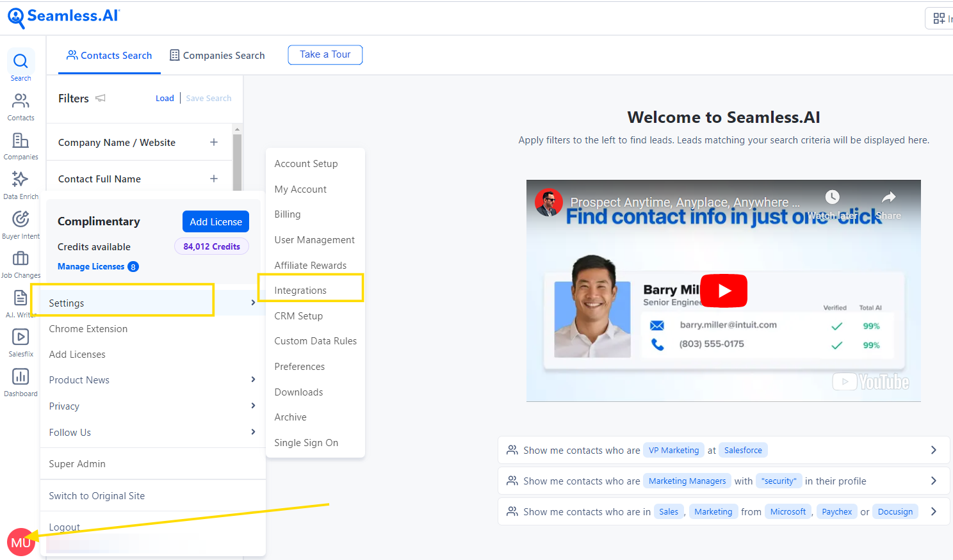Select Integrations menu item

click(x=300, y=291)
